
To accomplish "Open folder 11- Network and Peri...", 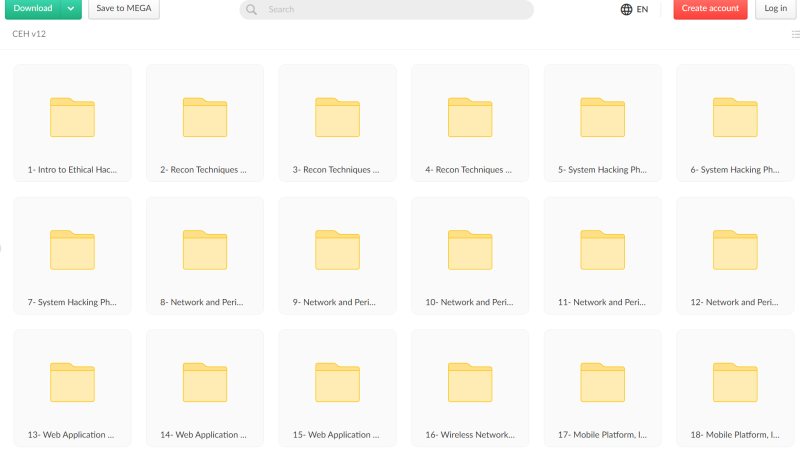I will 603,255.
